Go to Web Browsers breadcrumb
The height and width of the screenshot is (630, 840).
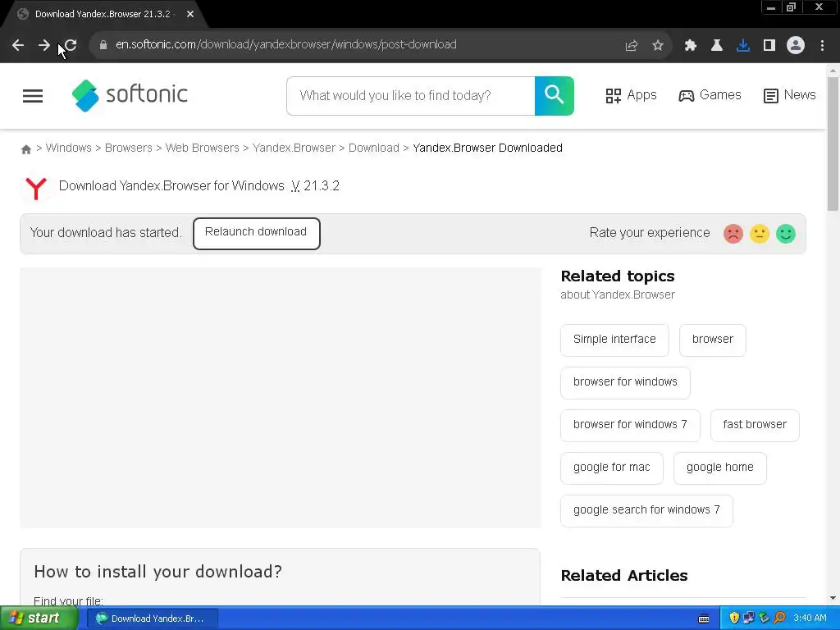coord(202,148)
